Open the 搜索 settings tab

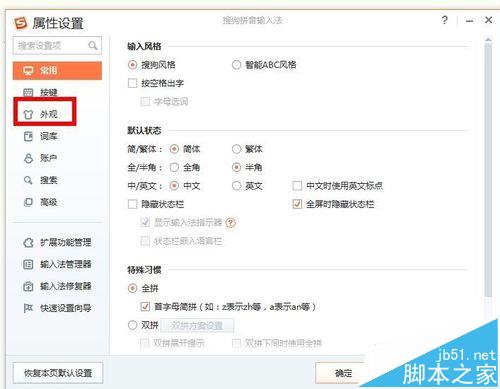tap(57, 180)
